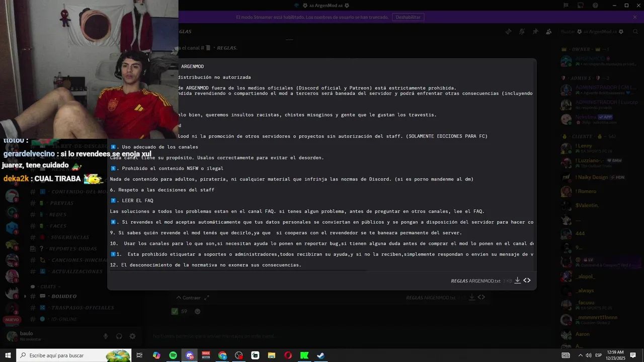Screen dimensions: 644x362
Task: Open member ! Luzziano profile
Action: pyautogui.click(x=599, y=163)
